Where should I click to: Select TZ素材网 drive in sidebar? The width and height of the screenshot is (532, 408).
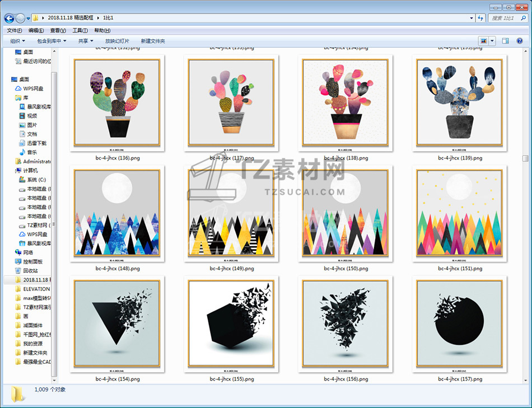coord(35,225)
